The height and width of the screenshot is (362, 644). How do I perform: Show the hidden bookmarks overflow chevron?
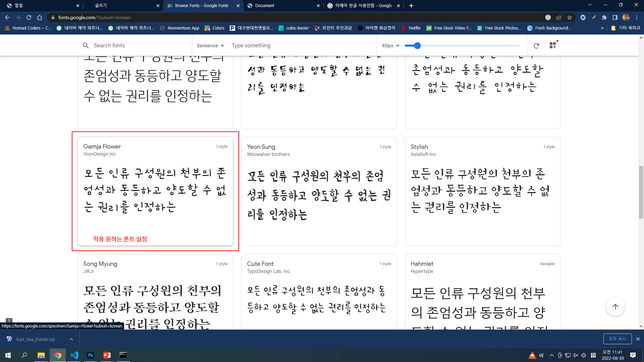tap(602, 28)
